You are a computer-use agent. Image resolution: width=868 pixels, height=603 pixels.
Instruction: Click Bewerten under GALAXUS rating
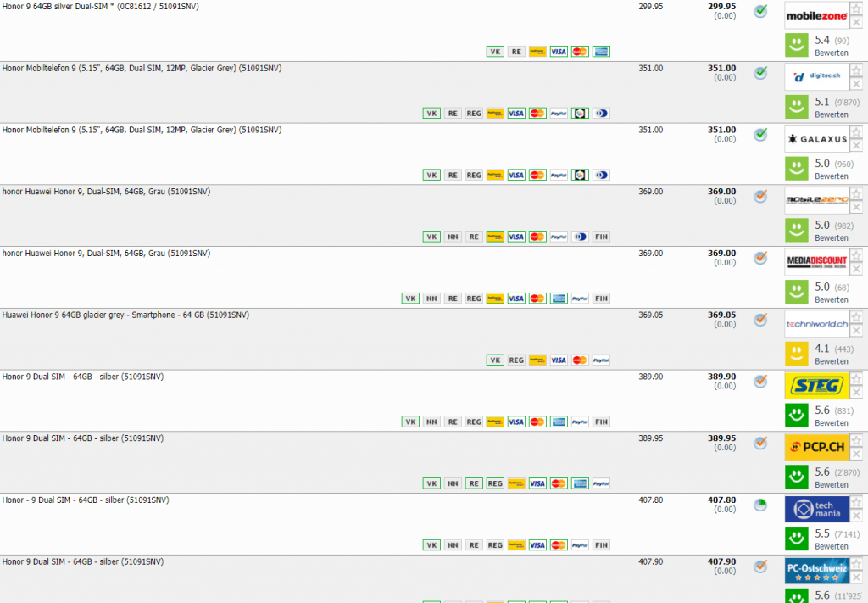(832, 176)
